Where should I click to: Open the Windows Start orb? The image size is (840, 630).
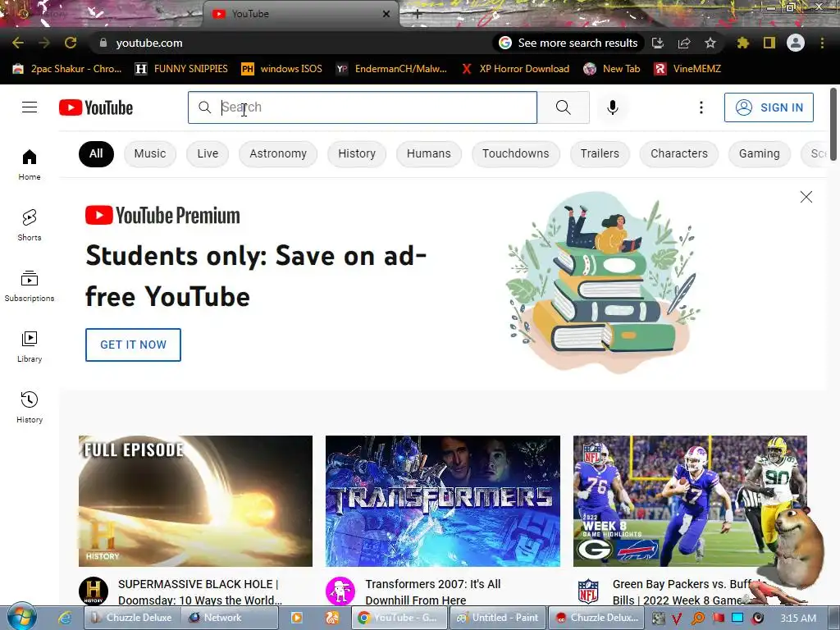tap(22, 617)
